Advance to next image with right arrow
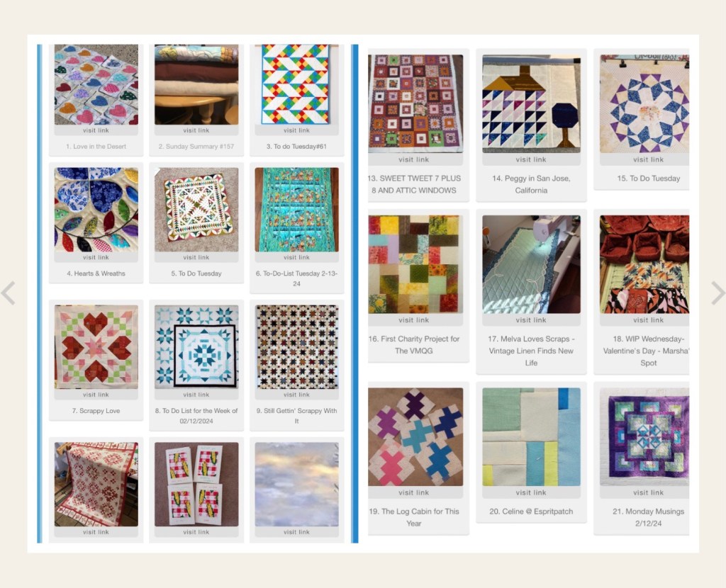 [717, 293]
